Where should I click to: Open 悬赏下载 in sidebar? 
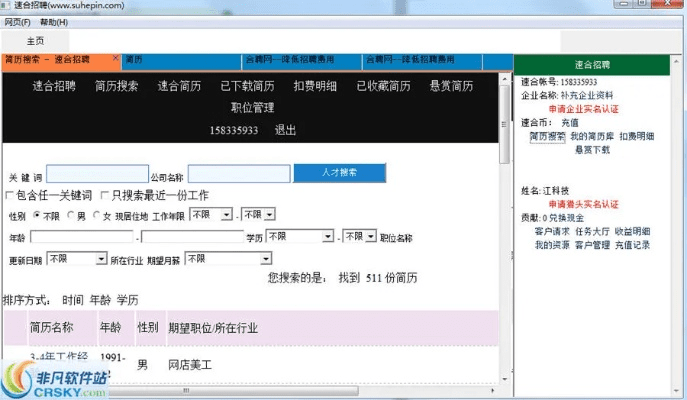(592, 150)
